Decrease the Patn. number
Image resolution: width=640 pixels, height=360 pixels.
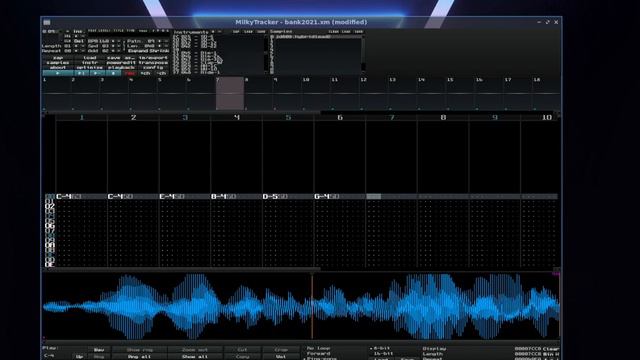tap(166, 41)
